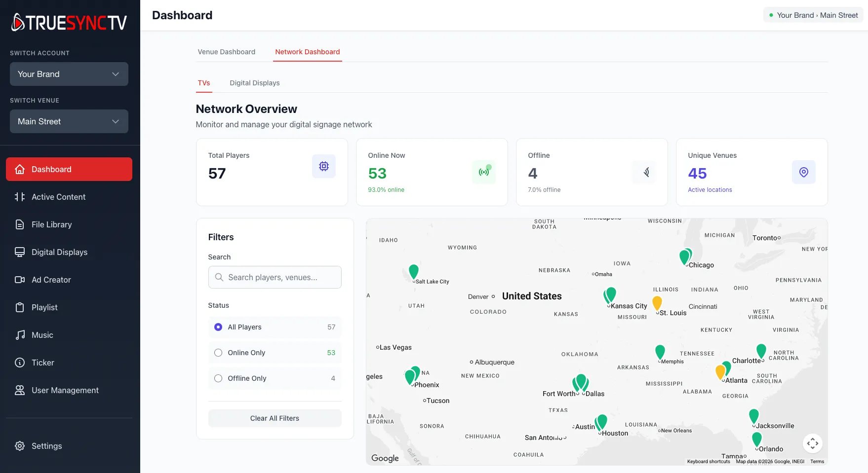
Task: Click the File Library document icon
Action: pyautogui.click(x=20, y=224)
